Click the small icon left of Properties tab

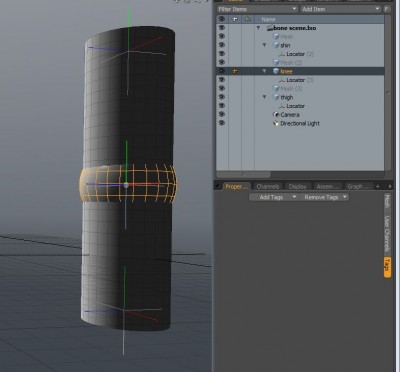point(218,186)
